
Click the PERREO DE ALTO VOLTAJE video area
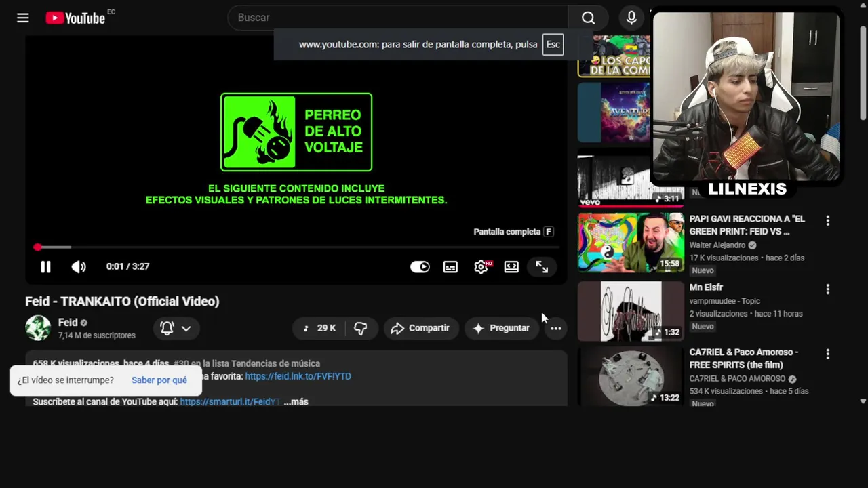tap(296, 132)
